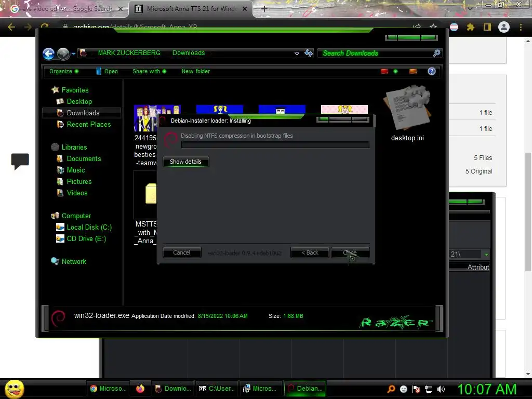
Task: Open the Pictures library
Action: tap(74, 181)
